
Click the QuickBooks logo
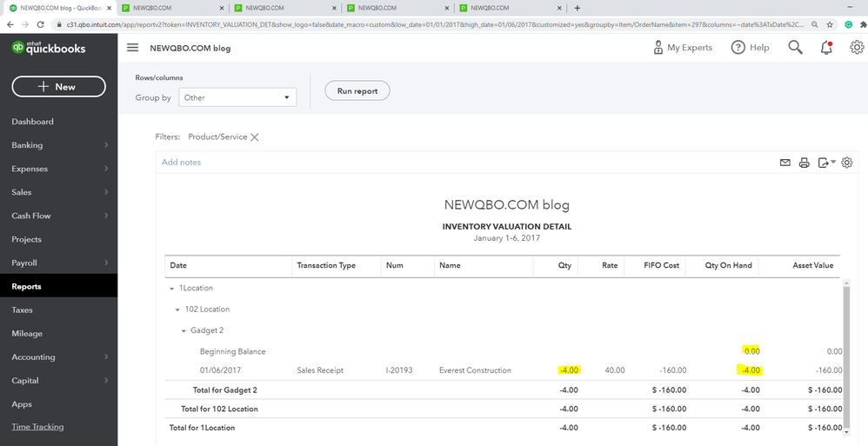[49, 48]
